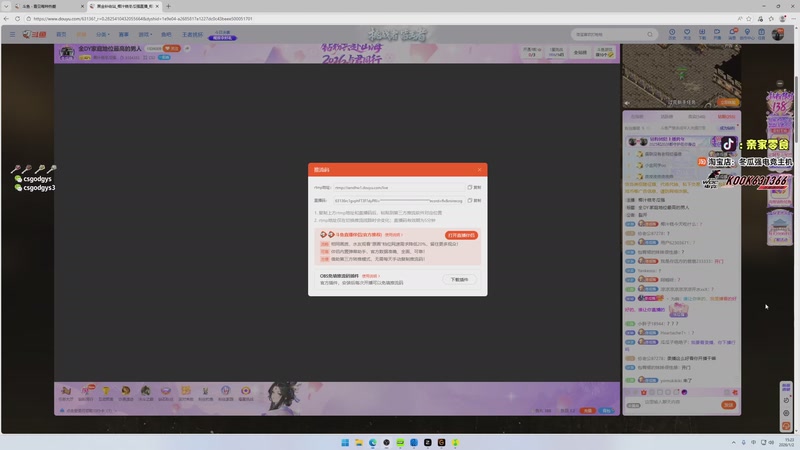
Task: Open 使用说明 link beside OBS免填推流码插件
Action: (x=371, y=276)
